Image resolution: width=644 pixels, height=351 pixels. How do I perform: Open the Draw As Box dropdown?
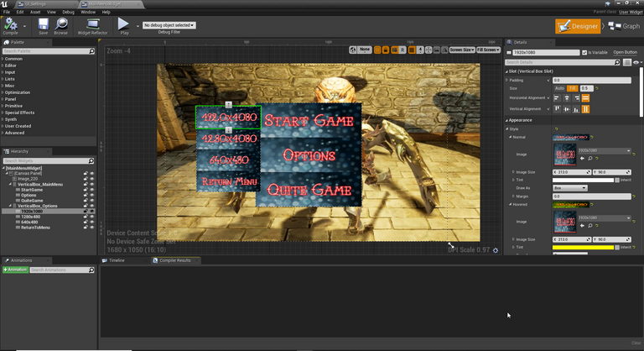tap(570, 188)
